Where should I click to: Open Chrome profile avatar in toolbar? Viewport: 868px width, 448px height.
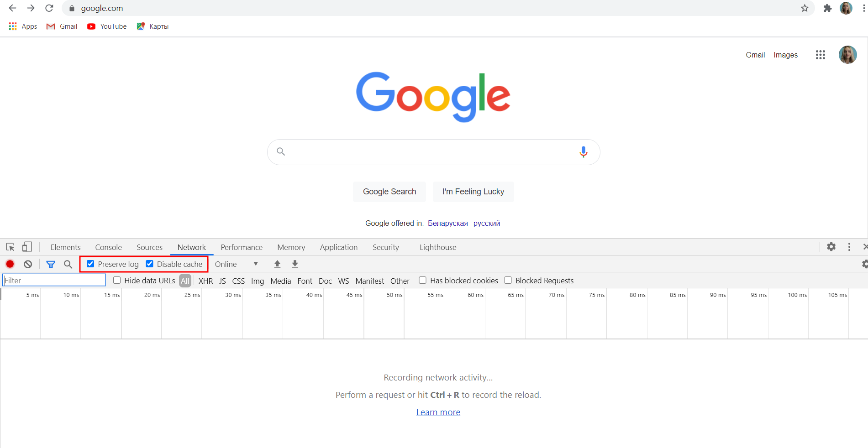(846, 8)
